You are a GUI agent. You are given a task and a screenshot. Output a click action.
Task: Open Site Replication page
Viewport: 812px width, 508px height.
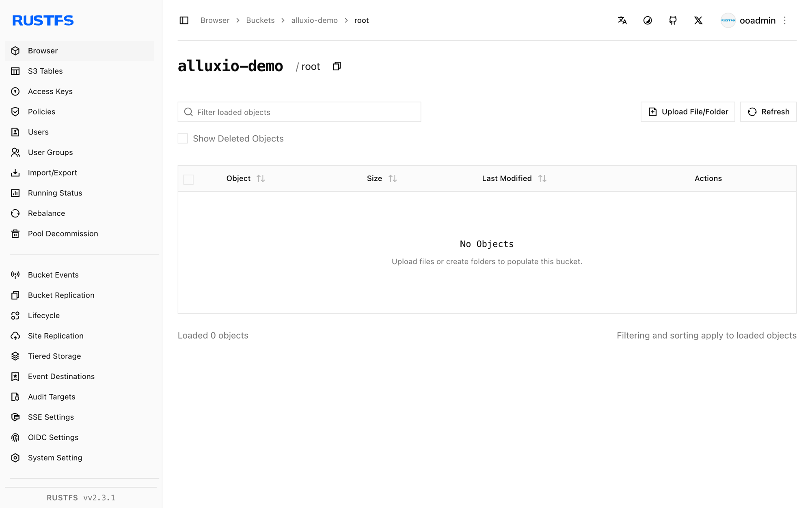pyautogui.click(x=80, y=336)
